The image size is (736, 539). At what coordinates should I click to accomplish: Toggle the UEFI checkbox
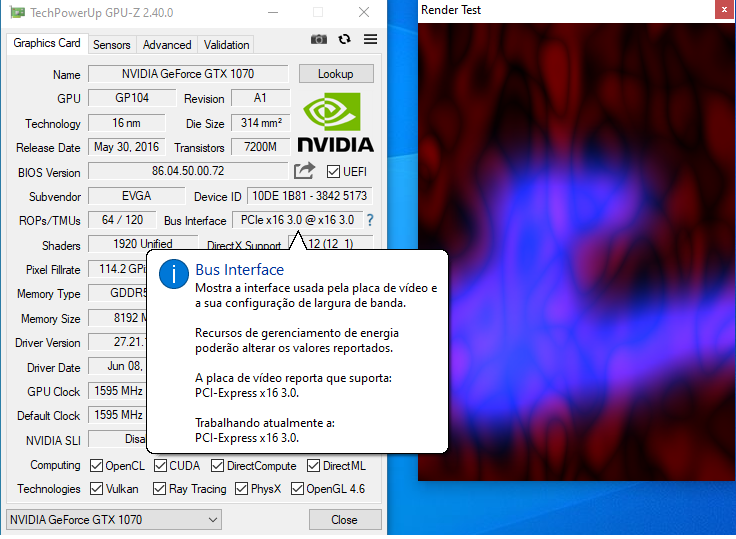tap(333, 172)
